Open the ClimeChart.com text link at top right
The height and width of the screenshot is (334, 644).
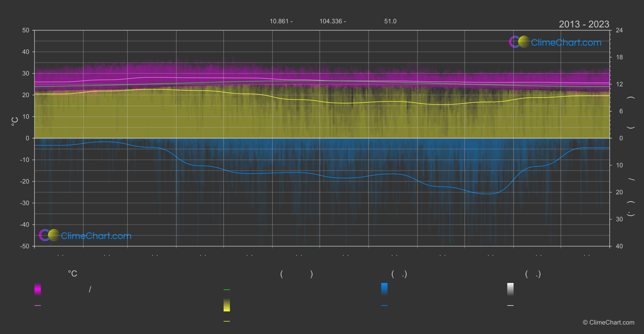(x=566, y=43)
